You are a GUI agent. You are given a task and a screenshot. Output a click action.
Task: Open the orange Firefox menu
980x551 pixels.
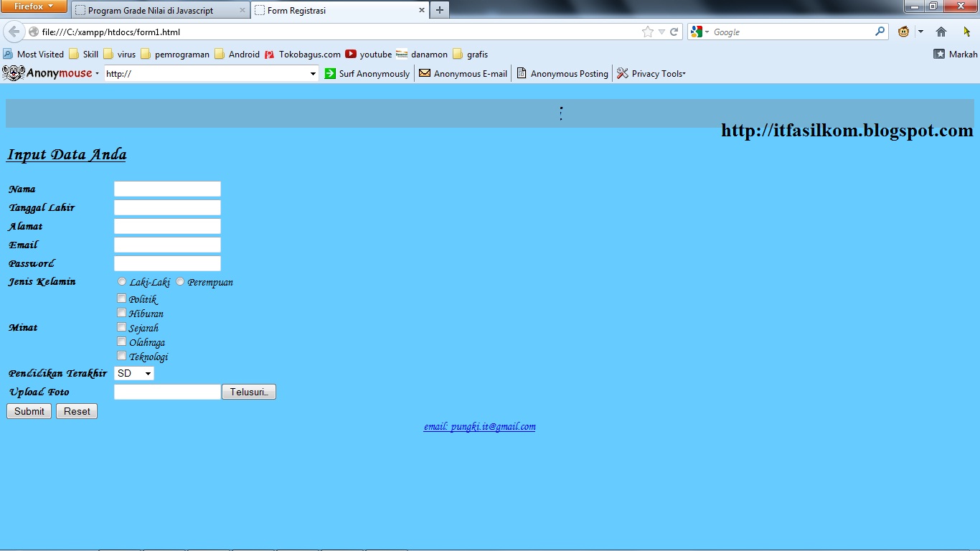click(32, 6)
